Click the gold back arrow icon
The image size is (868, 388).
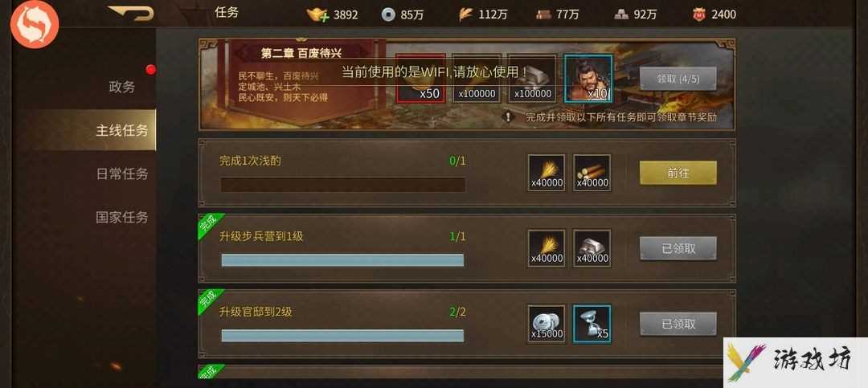131,14
